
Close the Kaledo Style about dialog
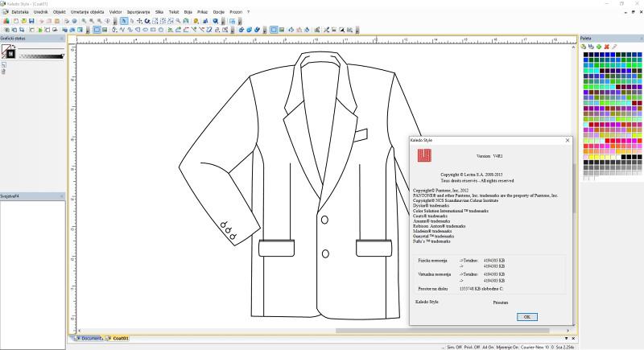(567, 140)
